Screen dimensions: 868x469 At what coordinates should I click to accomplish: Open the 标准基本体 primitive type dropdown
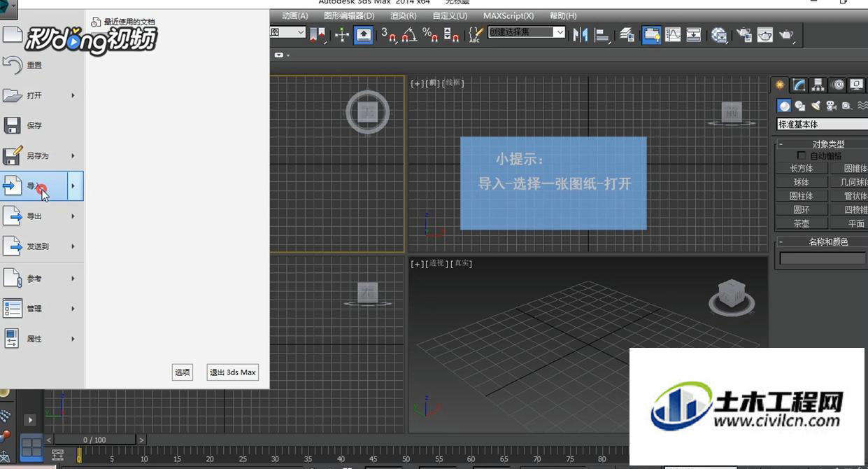tap(823, 124)
